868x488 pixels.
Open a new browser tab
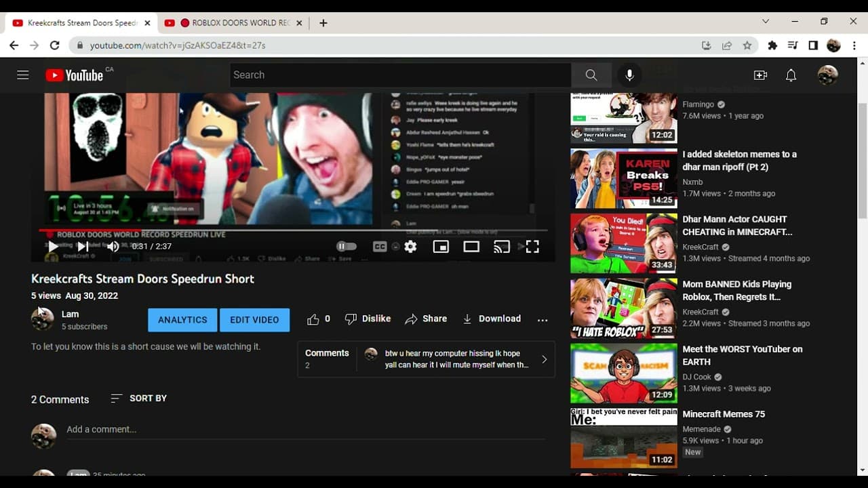(323, 23)
